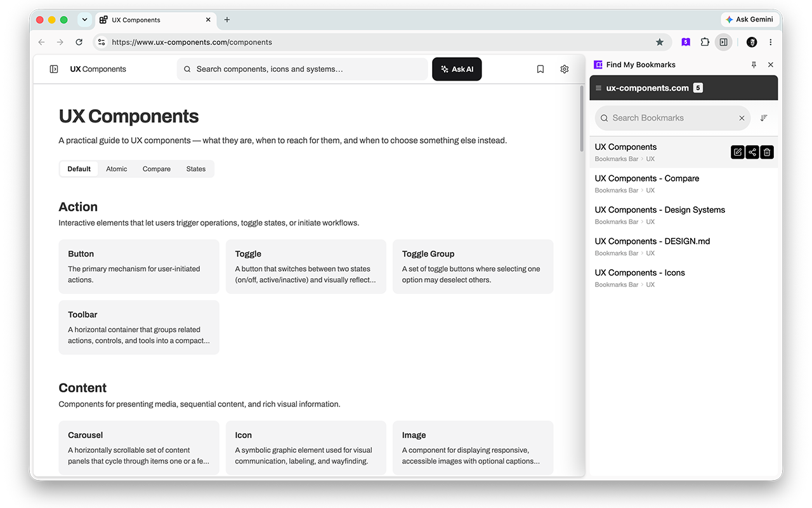Focus the Search components input
812x508 pixels.
point(302,69)
